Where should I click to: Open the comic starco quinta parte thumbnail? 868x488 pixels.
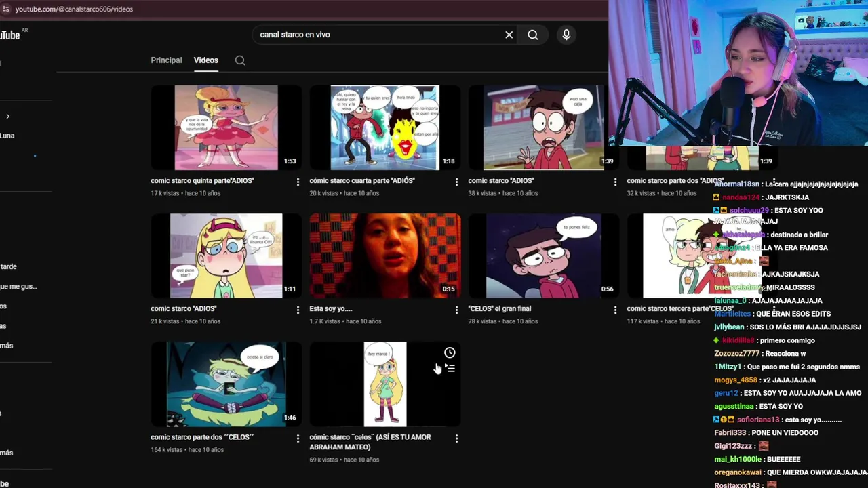[226, 127]
